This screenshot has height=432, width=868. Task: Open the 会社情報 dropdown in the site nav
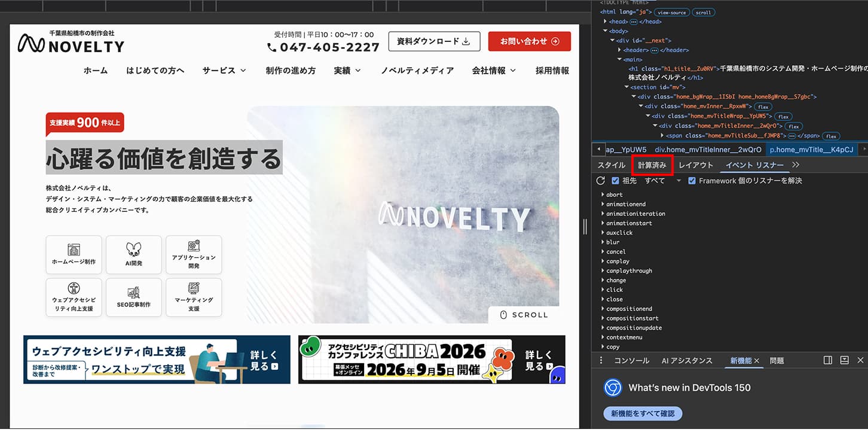(x=494, y=71)
